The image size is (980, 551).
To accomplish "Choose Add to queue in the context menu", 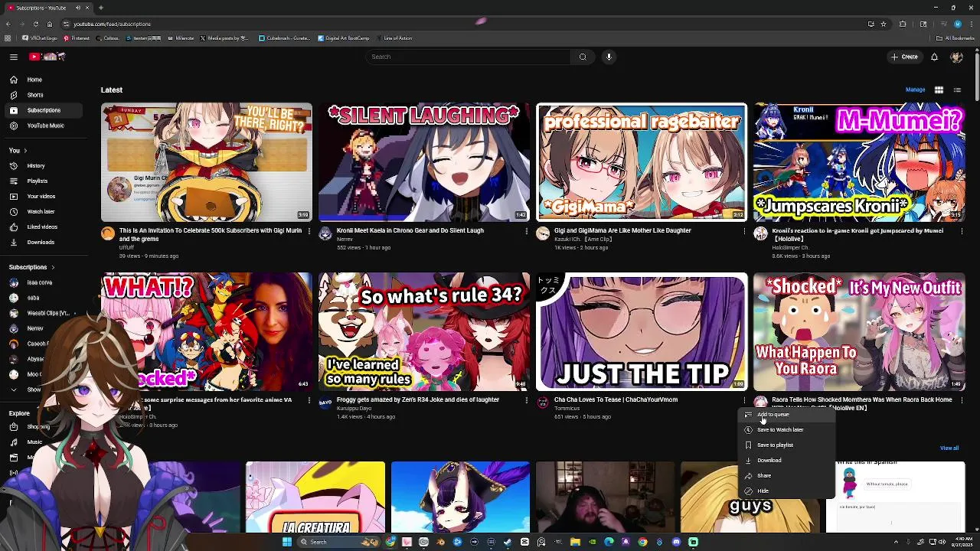I will coord(787,415).
